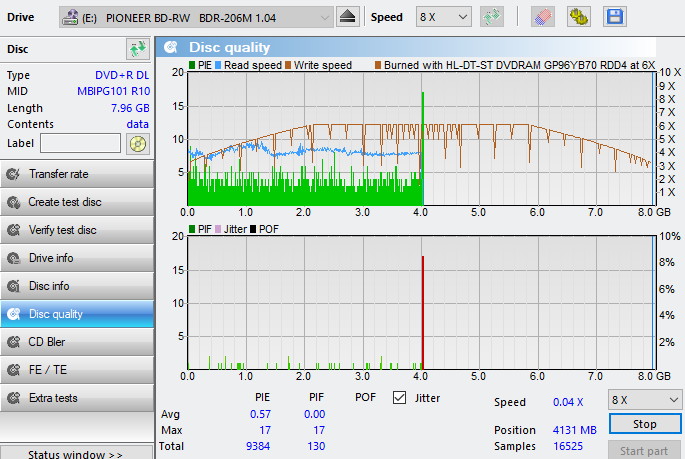Click the Disc quality panel header icon
685x459 pixels.
click(172, 47)
